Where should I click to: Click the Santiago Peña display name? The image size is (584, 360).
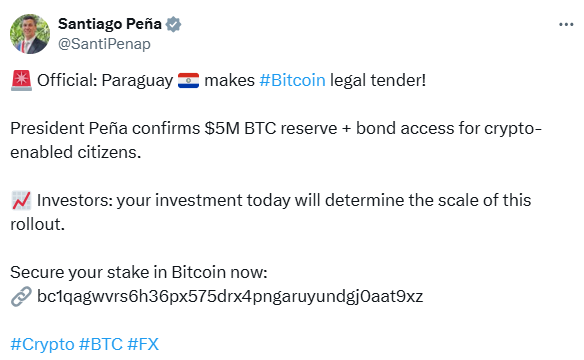[x=110, y=24]
